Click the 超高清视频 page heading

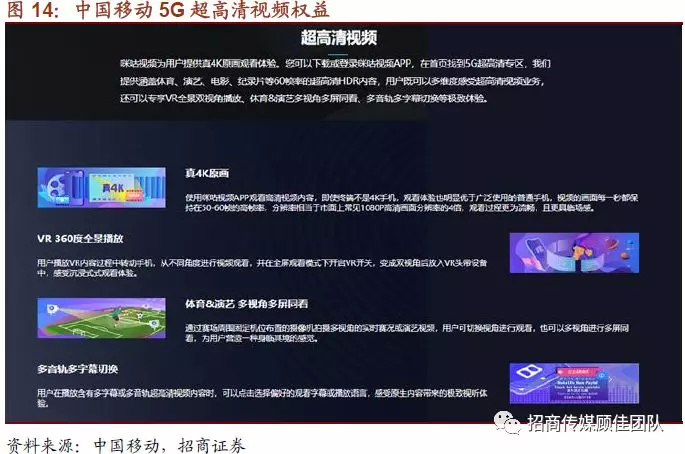tap(339, 38)
